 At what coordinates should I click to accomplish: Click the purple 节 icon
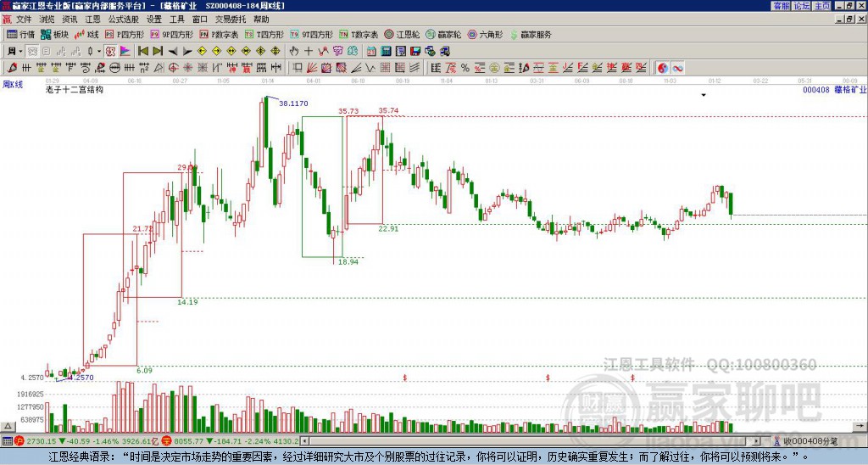[x=337, y=52]
